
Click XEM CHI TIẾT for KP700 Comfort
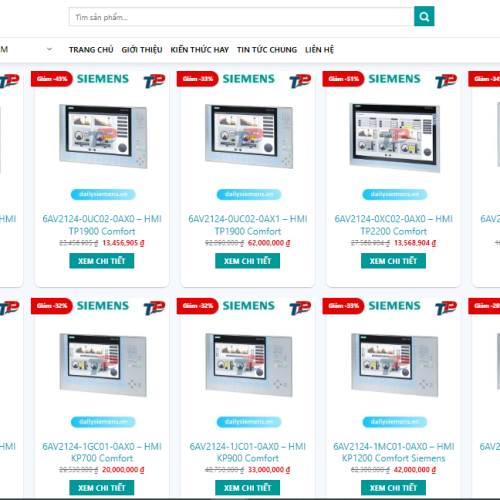tap(102, 488)
